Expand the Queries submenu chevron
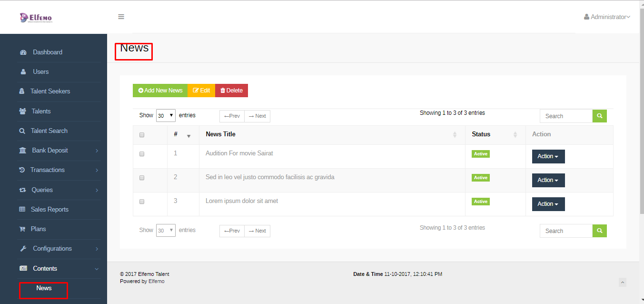This screenshot has height=304, width=644. [97, 190]
